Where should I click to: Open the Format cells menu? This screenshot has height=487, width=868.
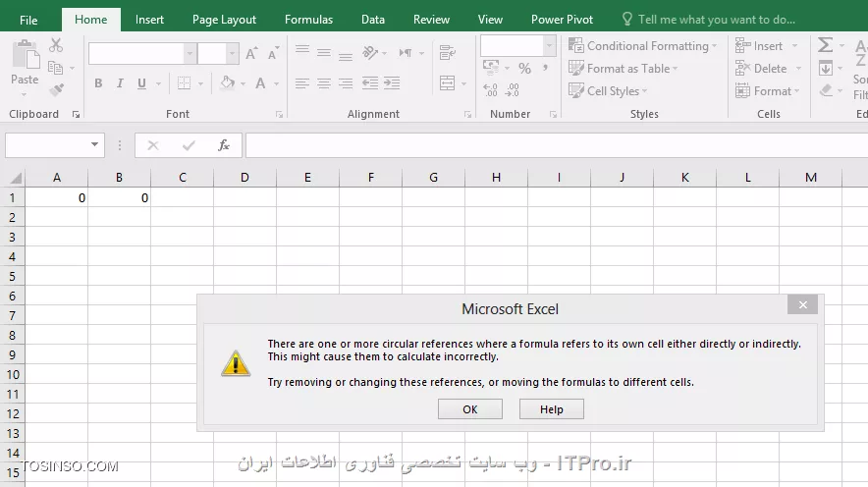[767, 90]
